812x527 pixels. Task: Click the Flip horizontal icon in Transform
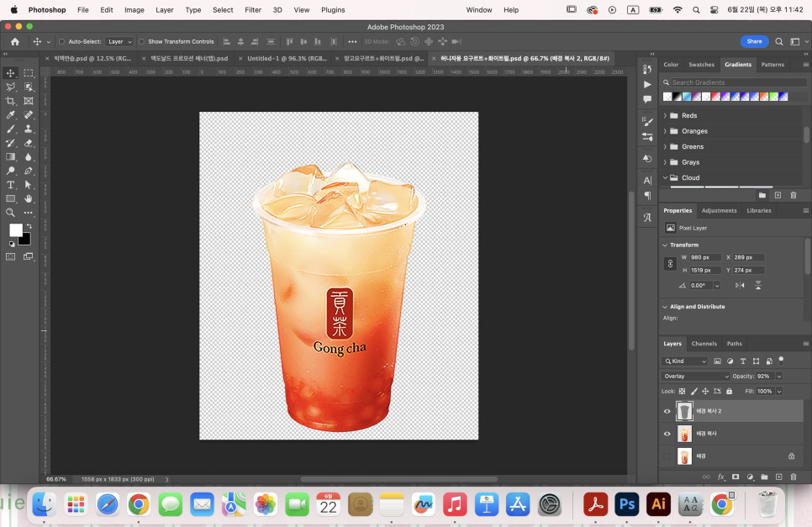click(740, 285)
